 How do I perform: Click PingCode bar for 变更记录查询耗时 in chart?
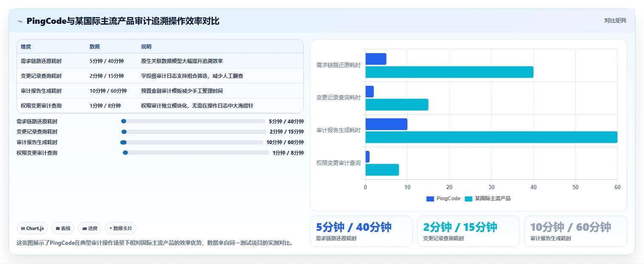[370, 91]
